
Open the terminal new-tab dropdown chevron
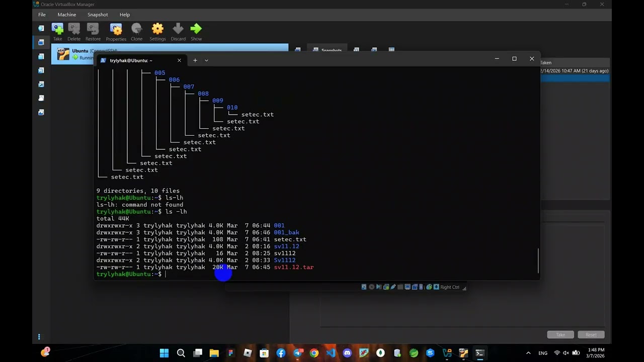click(x=206, y=60)
